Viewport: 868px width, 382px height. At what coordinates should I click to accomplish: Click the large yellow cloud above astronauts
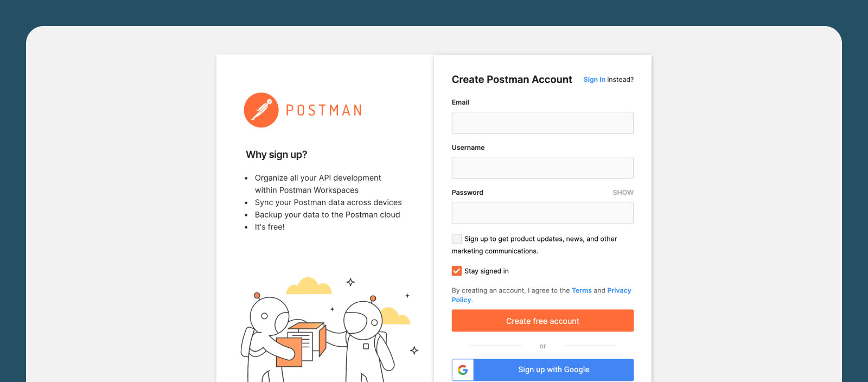(x=309, y=286)
